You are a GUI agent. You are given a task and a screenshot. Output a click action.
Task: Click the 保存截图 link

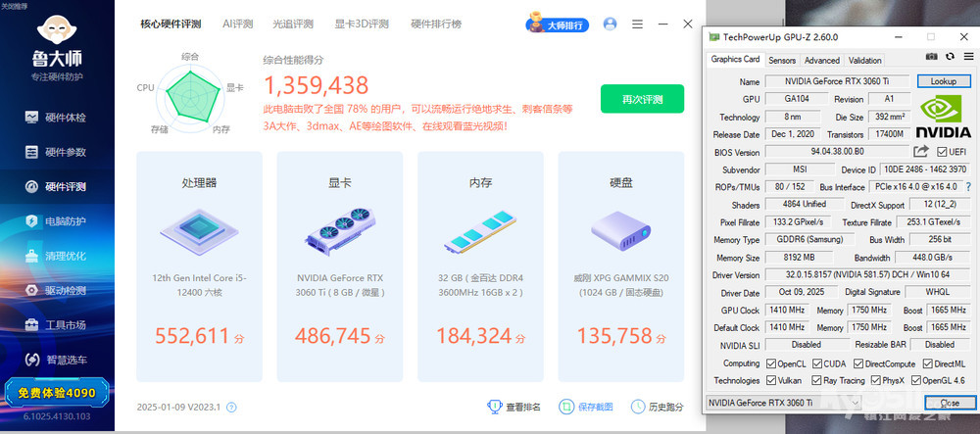585,407
